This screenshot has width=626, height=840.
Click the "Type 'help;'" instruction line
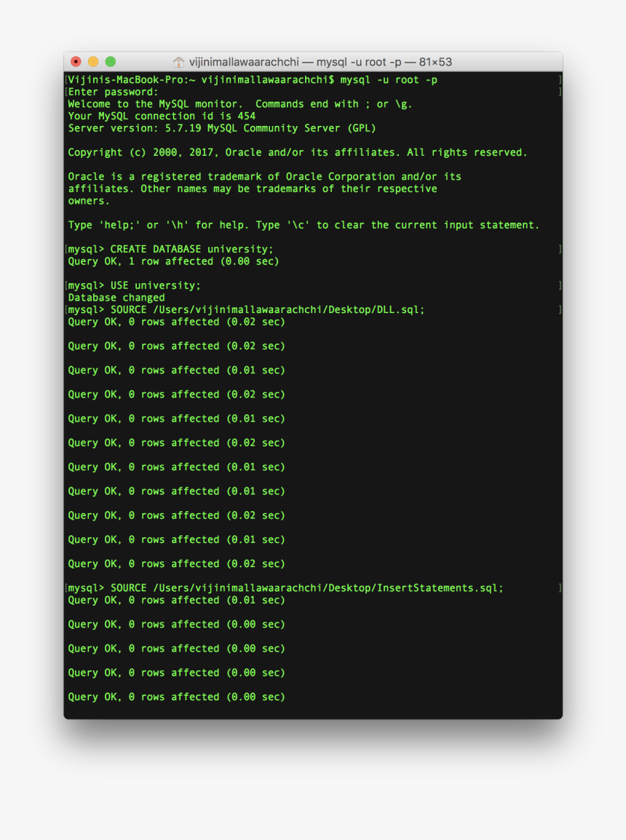(x=304, y=225)
